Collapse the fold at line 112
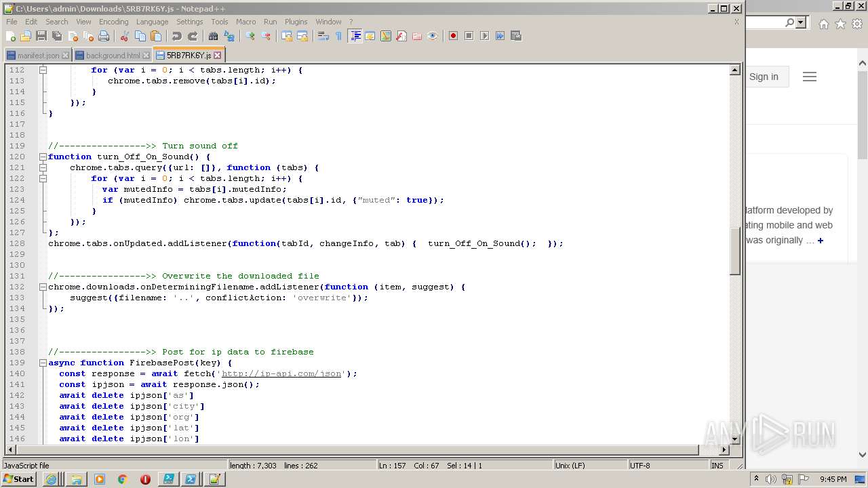This screenshot has height=488, width=868. (43, 70)
